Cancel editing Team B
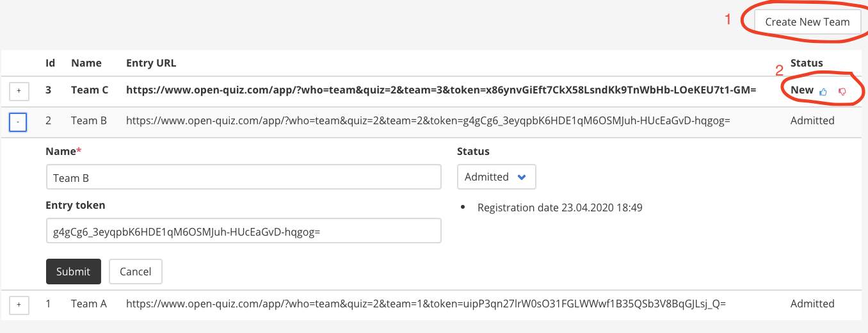The image size is (868, 333). pos(135,272)
